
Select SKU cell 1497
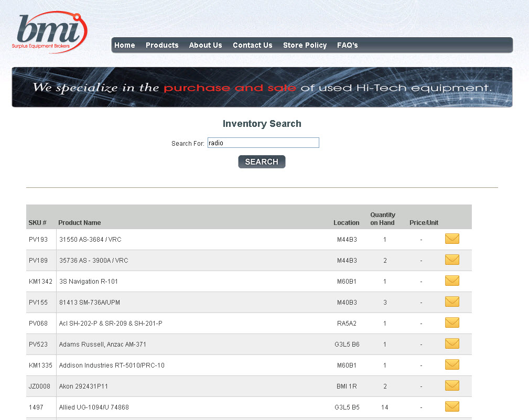coord(36,407)
